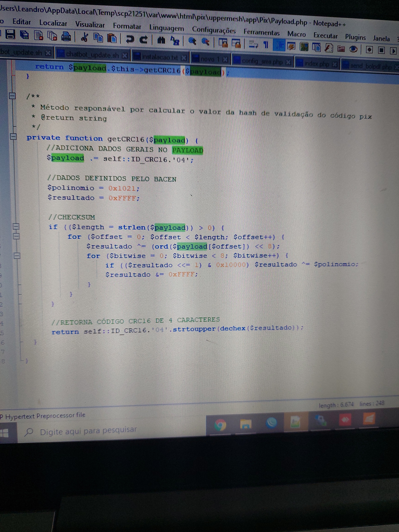This screenshot has height=532, width=399.
Task: Open File Explorer from the taskbar
Action: click(x=246, y=424)
